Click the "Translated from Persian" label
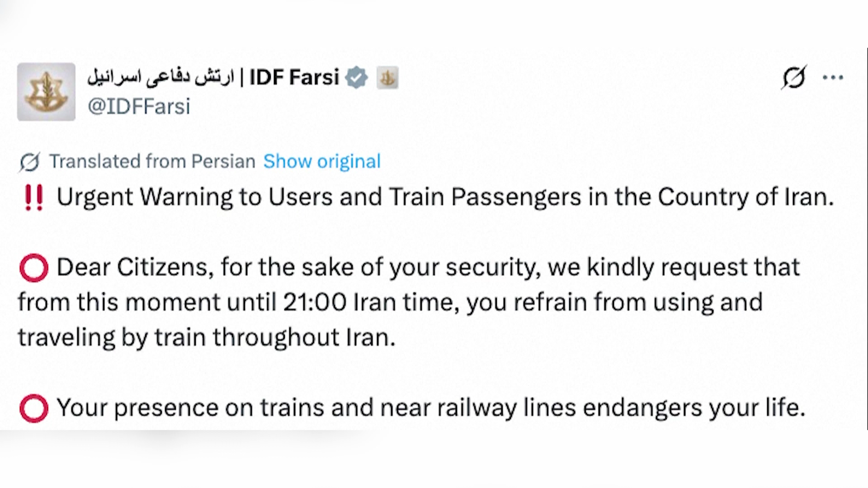The height and width of the screenshot is (488, 868). tap(152, 162)
